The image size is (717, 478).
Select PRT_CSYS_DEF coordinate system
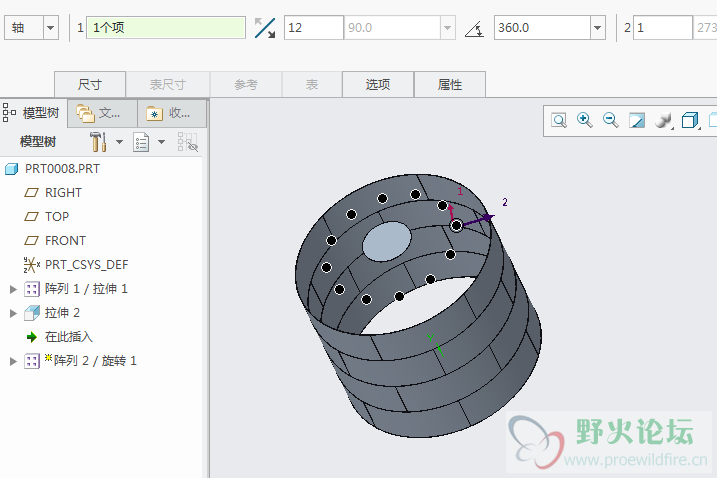[86, 264]
